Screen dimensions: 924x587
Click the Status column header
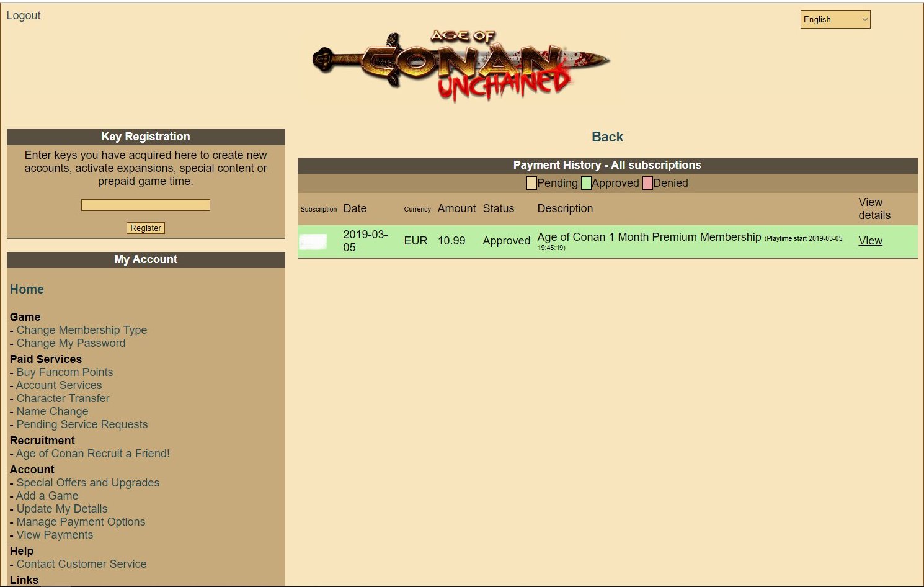click(x=498, y=208)
